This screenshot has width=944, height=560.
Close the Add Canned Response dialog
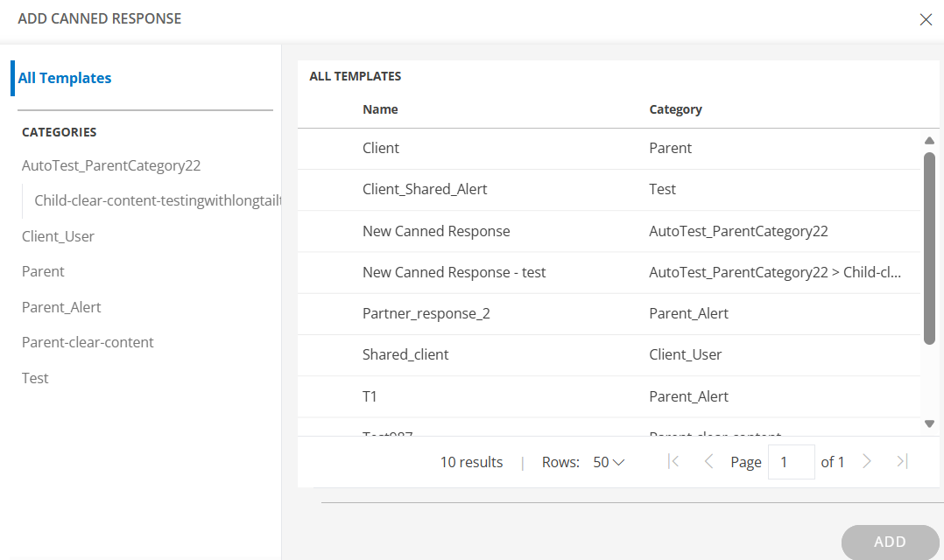926,19
